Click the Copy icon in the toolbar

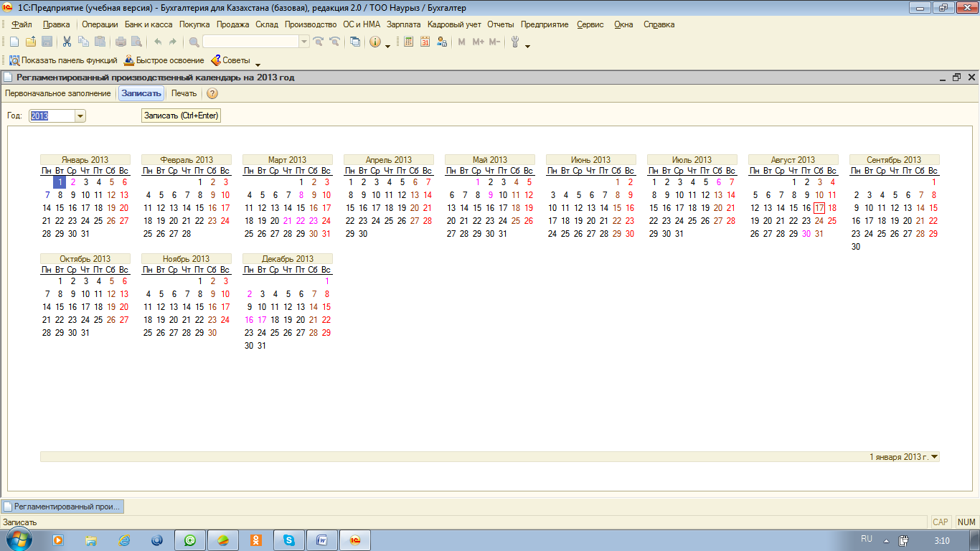83,42
